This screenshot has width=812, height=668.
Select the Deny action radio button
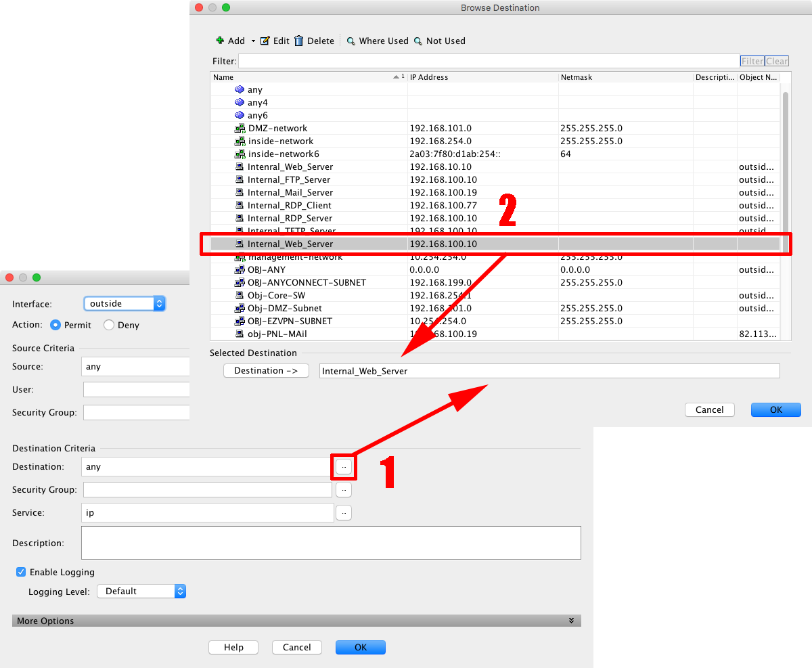[109, 325]
